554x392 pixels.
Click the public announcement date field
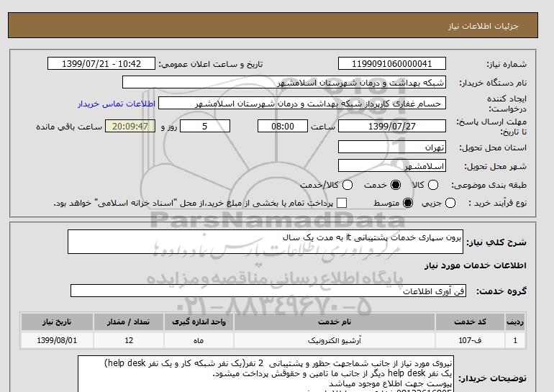(101, 63)
